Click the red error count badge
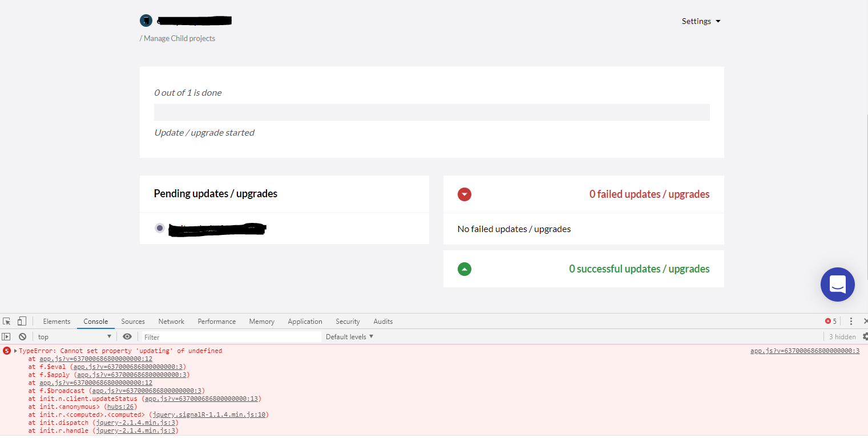Image resolution: width=868 pixels, height=439 pixels. coord(830,321)
